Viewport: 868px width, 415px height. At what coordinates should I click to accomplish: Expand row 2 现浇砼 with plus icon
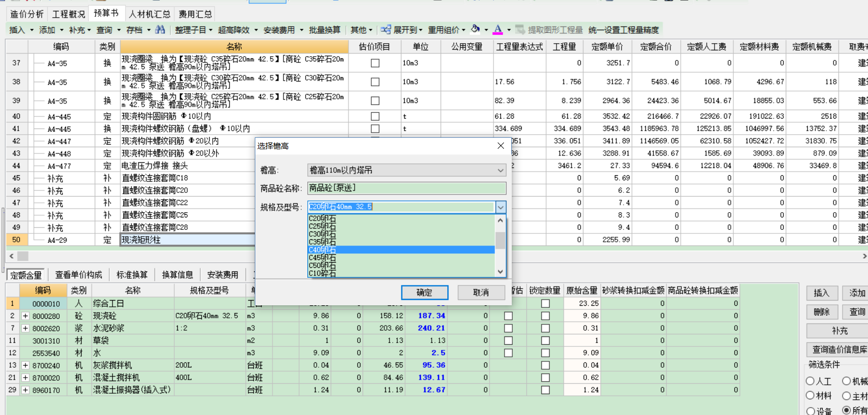coord(25,316)
